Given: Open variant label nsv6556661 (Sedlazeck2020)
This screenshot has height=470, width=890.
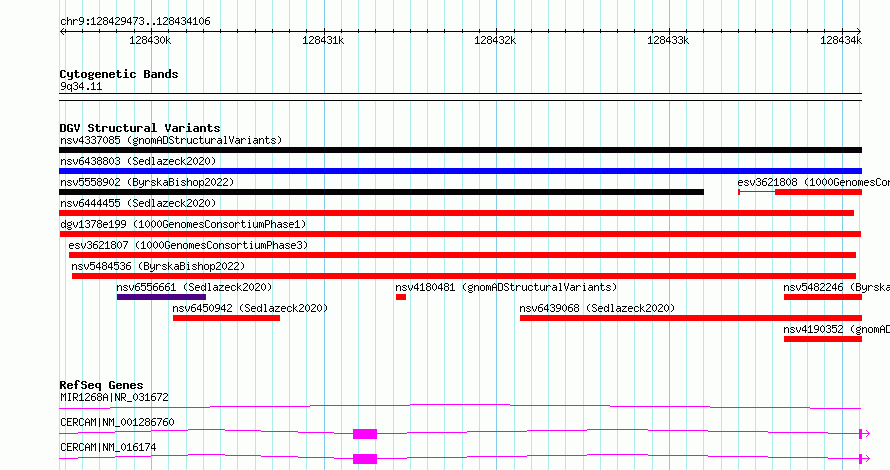Looking at the screenshot, I should pos(194,287).
